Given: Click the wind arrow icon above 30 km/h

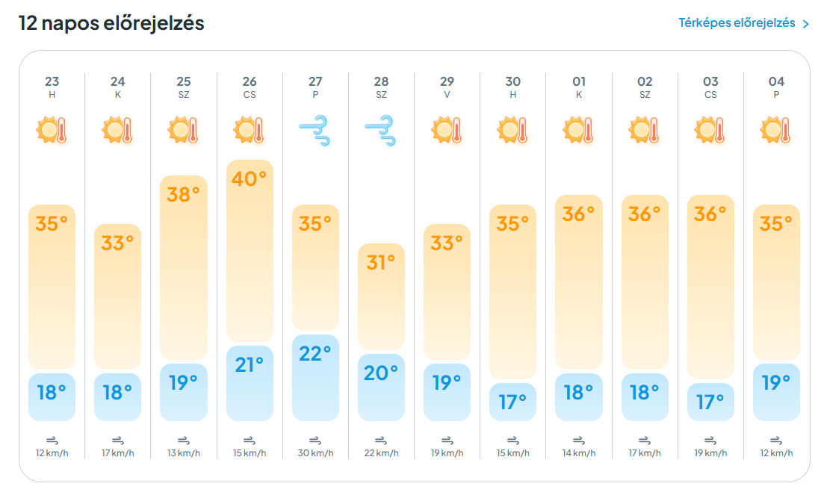Looking at the screenshot, I should (x=315, y=441).
